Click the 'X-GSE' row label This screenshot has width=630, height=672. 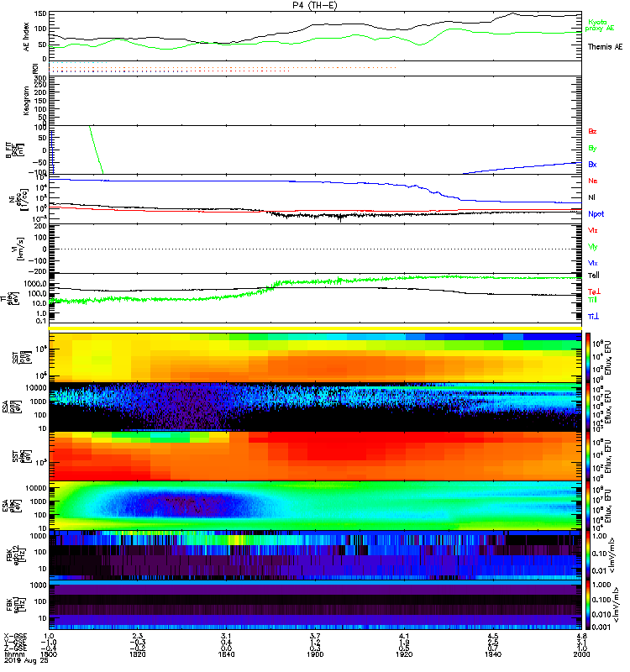point(15,636)
